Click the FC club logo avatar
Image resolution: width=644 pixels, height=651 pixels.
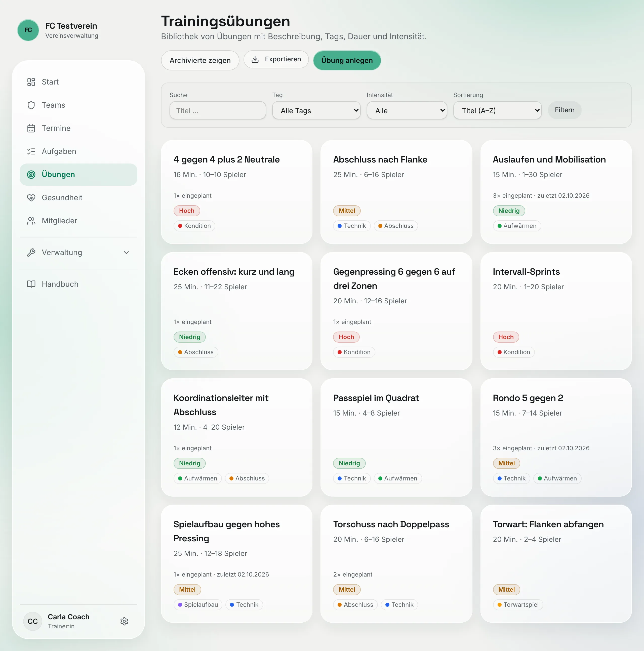(x=28, y=30)
